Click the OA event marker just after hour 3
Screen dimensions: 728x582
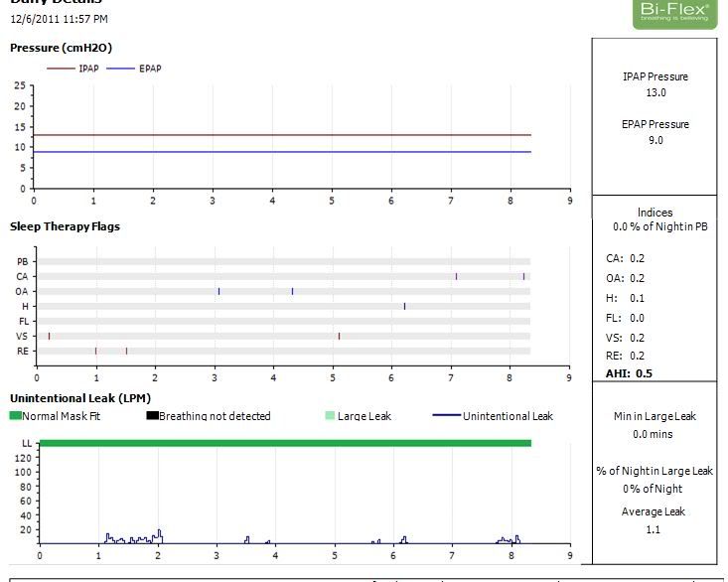[219, 291]
